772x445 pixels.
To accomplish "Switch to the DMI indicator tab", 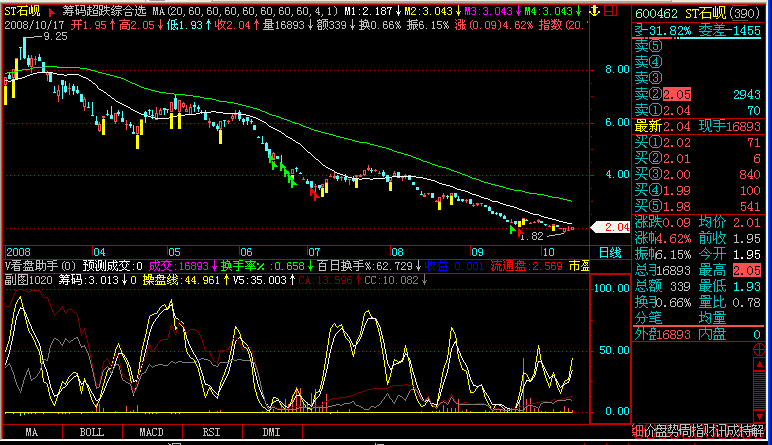I will coord(272,432).
